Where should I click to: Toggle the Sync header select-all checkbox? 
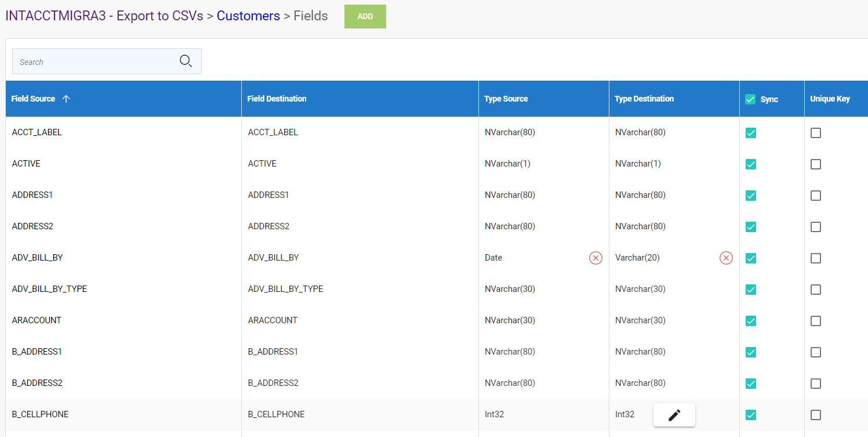coord(750,99)
